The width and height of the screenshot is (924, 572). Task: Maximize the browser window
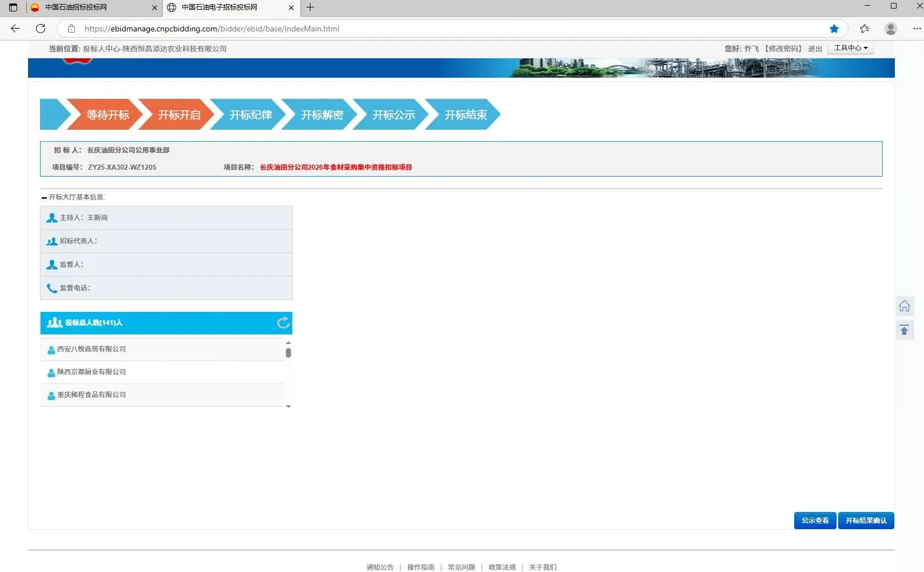tap(894, 6)
